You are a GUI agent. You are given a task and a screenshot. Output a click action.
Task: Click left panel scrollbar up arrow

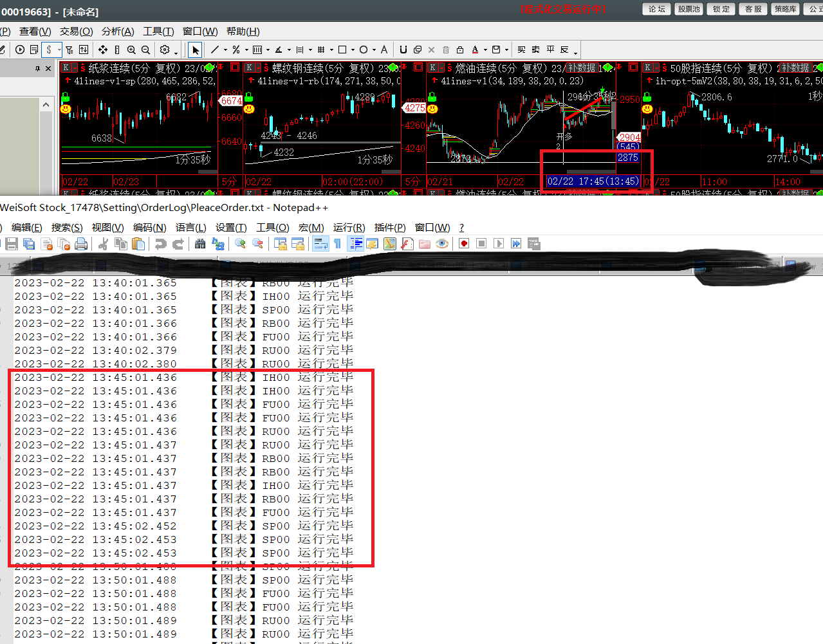pos(46,104)
